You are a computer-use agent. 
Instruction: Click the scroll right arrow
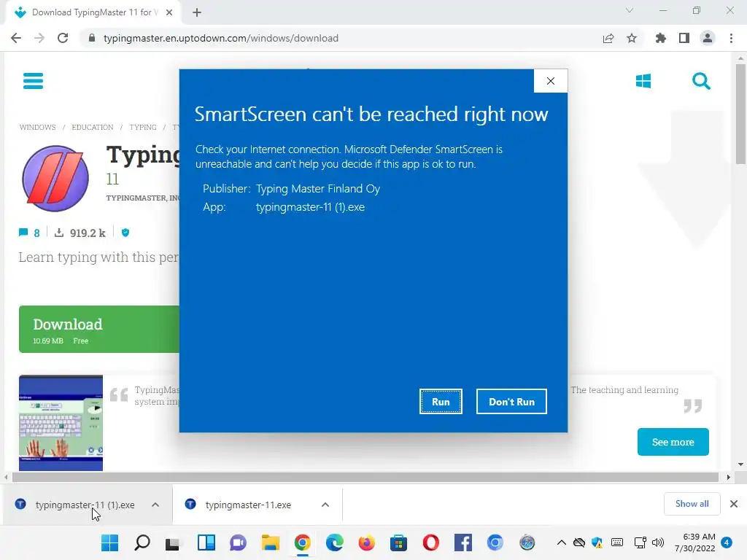point(728,477)
